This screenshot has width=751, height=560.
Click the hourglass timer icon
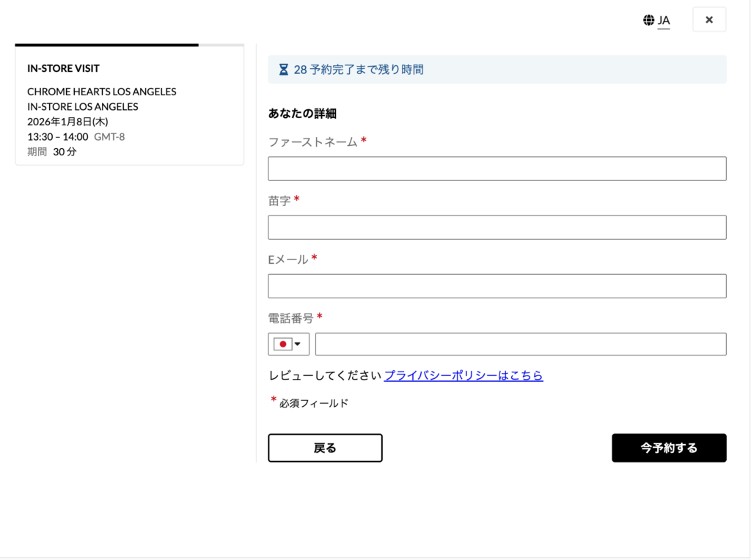(x=284, y=70)
